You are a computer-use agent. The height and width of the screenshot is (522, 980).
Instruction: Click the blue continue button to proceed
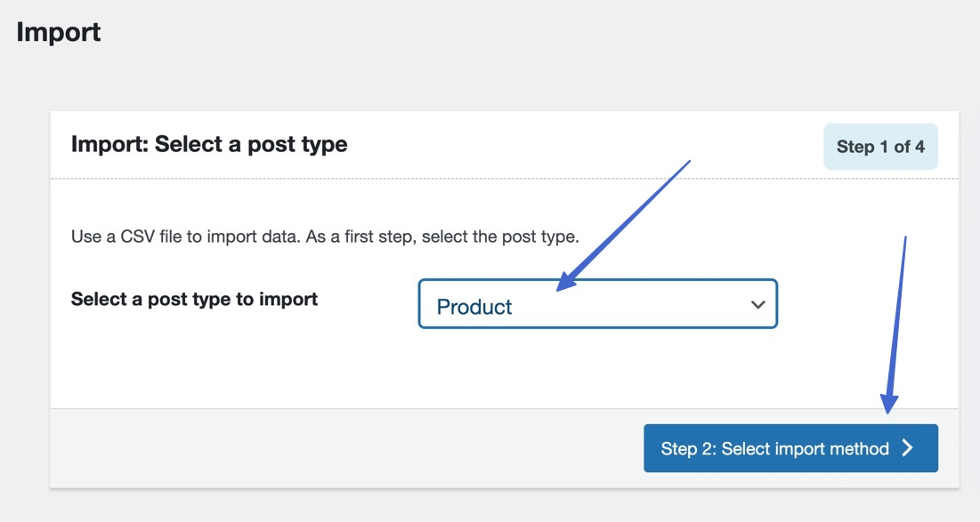(x=790, y=448)
